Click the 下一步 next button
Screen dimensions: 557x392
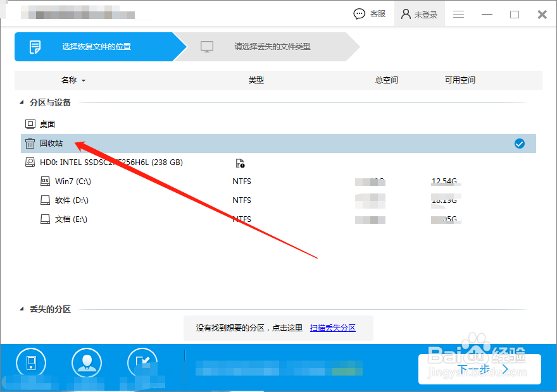pos(478,369)
